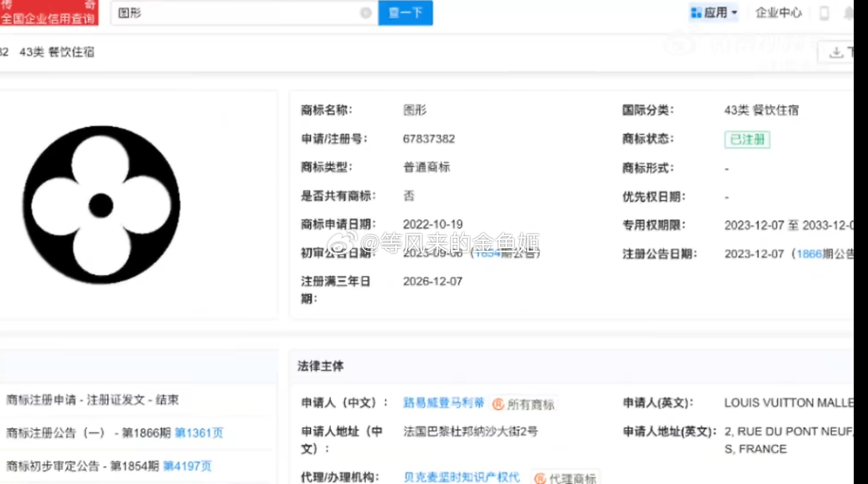Open the 1866期 registration announcement link
The image size is (868, 484).
[x=809, y=254]
